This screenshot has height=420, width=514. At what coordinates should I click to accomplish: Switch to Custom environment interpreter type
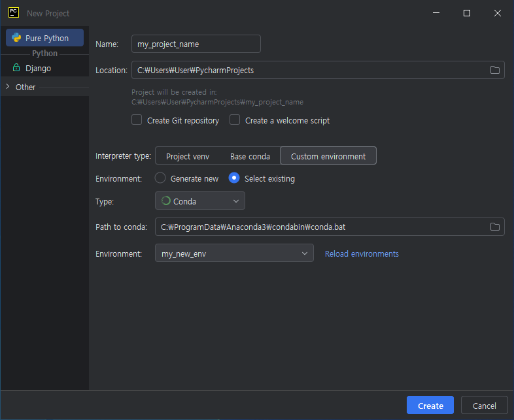[x=328, y=156]
